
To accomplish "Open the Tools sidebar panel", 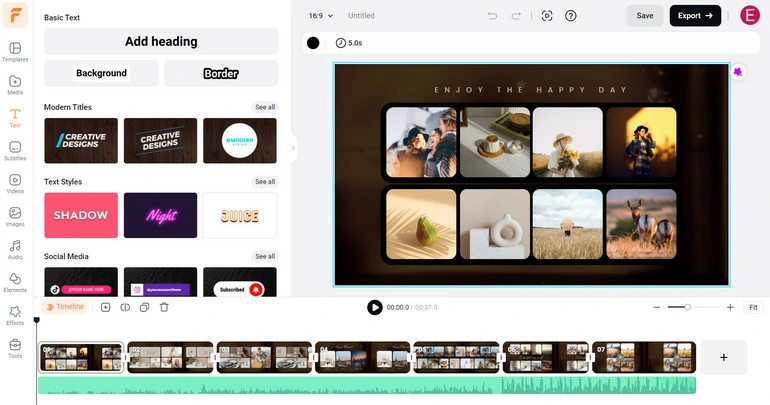I will point(15,348).
